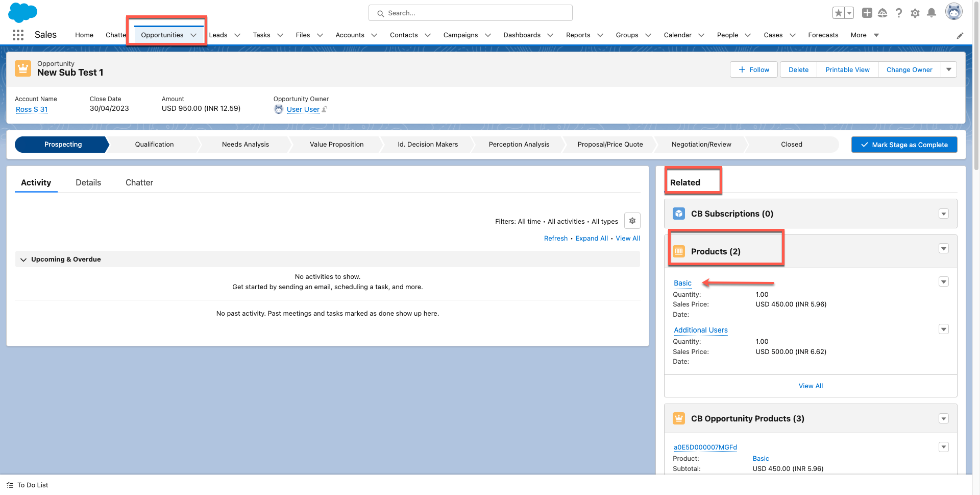Open the Notifications bell icon

point(932,13)
